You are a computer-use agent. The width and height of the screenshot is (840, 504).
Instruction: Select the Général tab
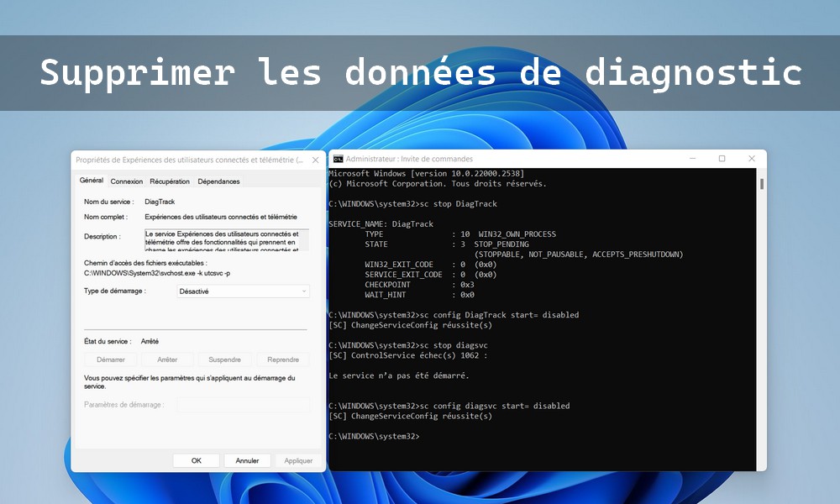point(91,181)
